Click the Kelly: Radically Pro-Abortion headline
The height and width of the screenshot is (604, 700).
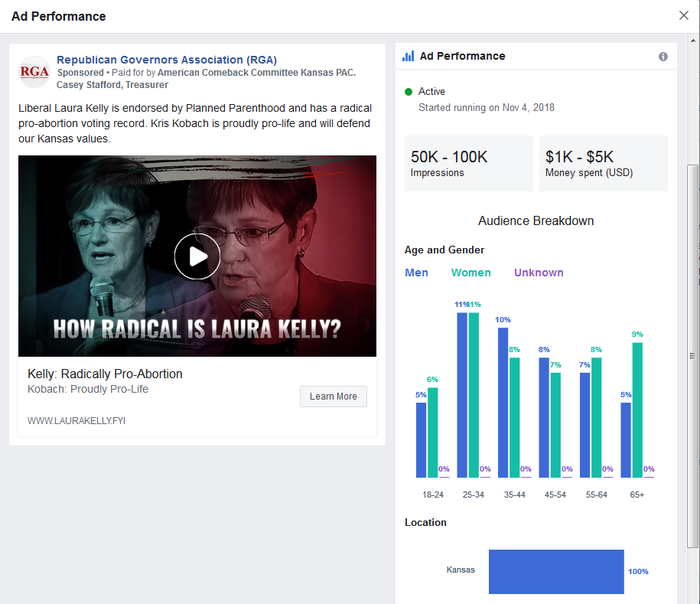[x=105, y=374]
